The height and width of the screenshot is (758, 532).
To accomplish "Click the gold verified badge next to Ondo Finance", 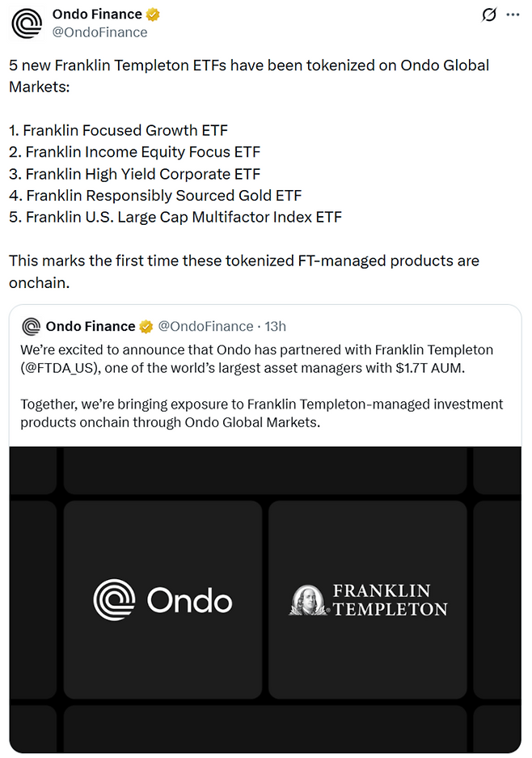I will pyautogui.click(x=154, y=14).
